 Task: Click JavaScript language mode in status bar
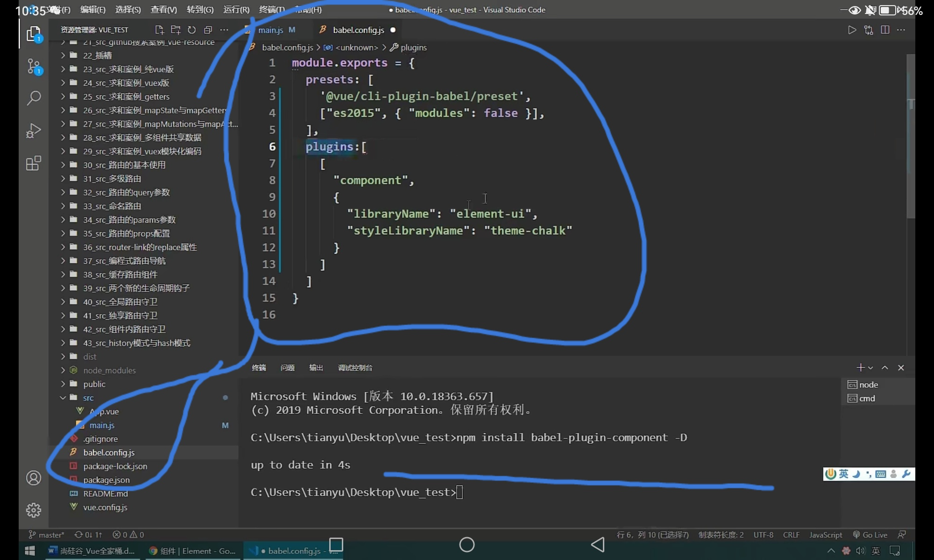[x=825, y=535]
